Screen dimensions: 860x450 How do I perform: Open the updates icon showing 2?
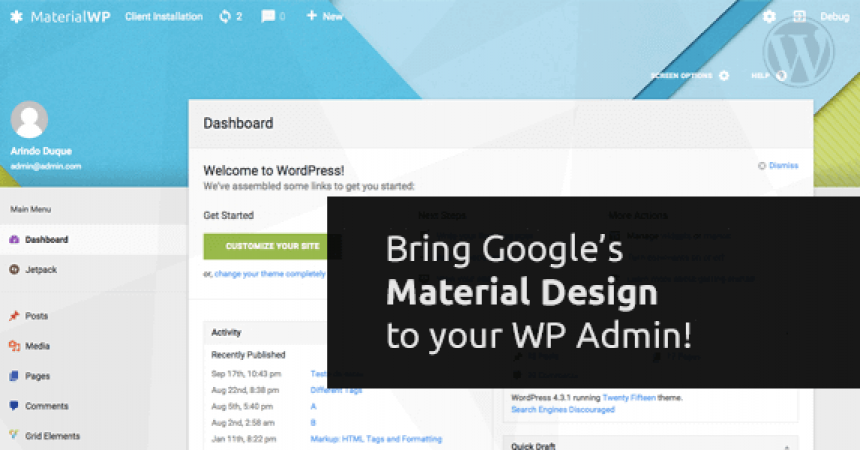click(x=225, y=16)
